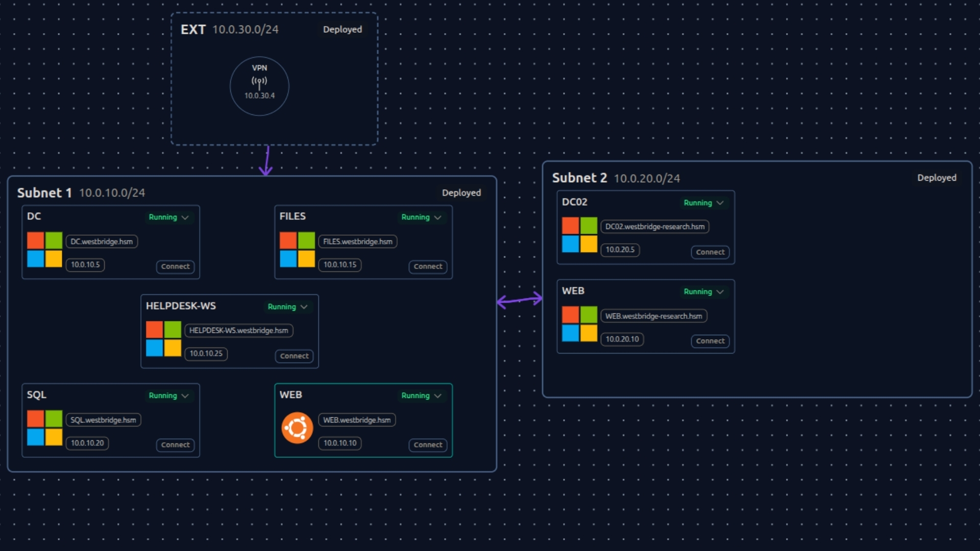
Task: Expand Running dropdown on Subnet 1 WEB
Action: point(421,396)
